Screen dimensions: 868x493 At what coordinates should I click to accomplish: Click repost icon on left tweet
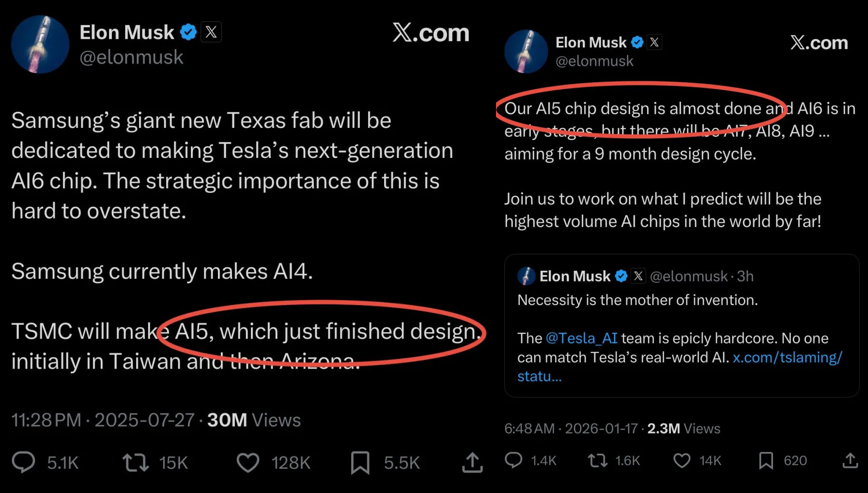[135, 462]
